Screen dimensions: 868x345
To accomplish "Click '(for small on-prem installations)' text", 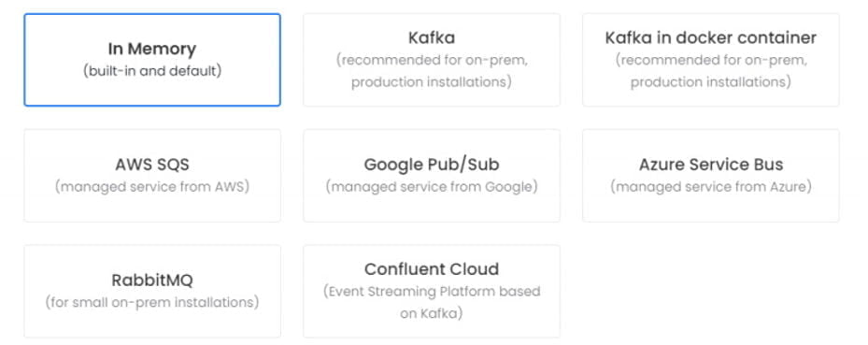I will click(152, 303).
